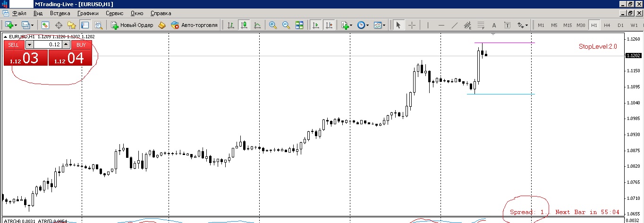Open the Вставка menu
Image resolution: width=644 pixels, height=223 pixels.
click(x=60, y=14)
